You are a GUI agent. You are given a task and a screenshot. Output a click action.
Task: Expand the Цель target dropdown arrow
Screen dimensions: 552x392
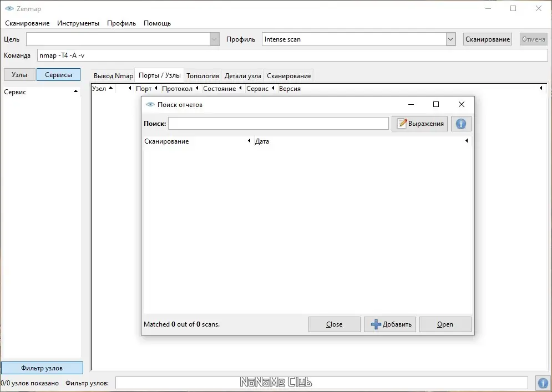pyautogui.click(x=214, y=39)
